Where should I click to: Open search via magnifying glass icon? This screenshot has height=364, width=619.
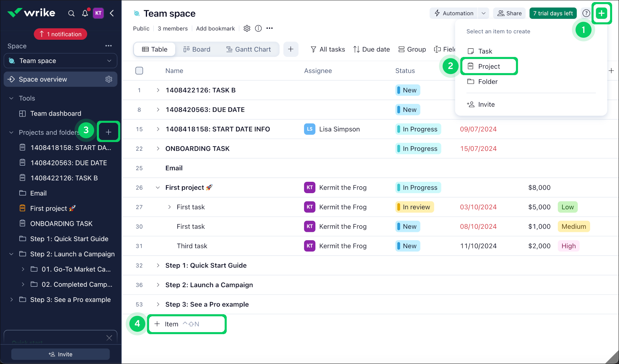[x=71, y=13]
